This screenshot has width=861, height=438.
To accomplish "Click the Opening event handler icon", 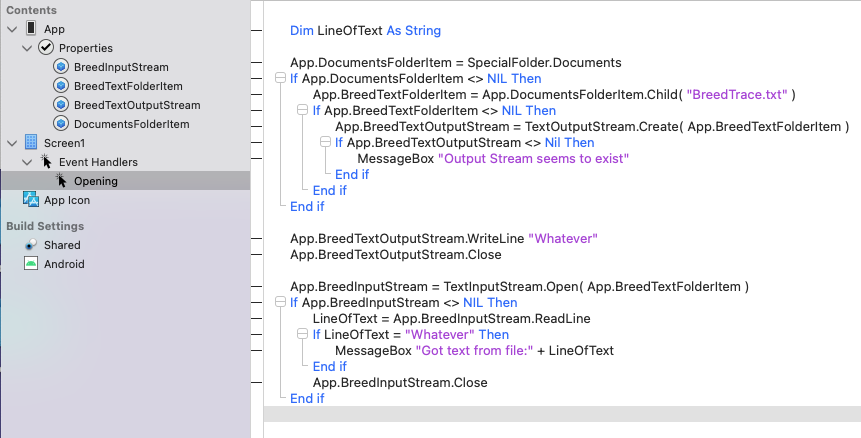I will point(61,181).
